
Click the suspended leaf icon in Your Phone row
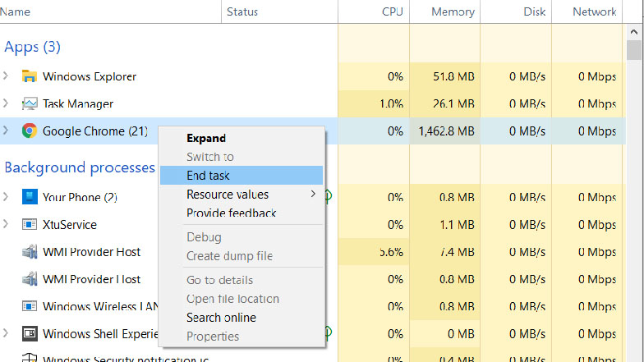click(x=329, y=197)
